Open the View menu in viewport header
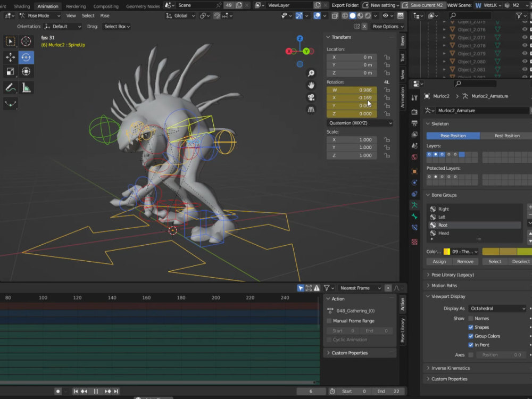Screen dimensions: 532x399 pyautogui.click(x=71, y=15)
